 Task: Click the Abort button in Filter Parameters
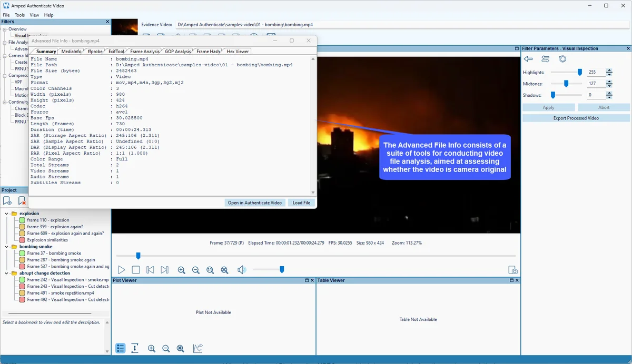(x=604, y=107)
